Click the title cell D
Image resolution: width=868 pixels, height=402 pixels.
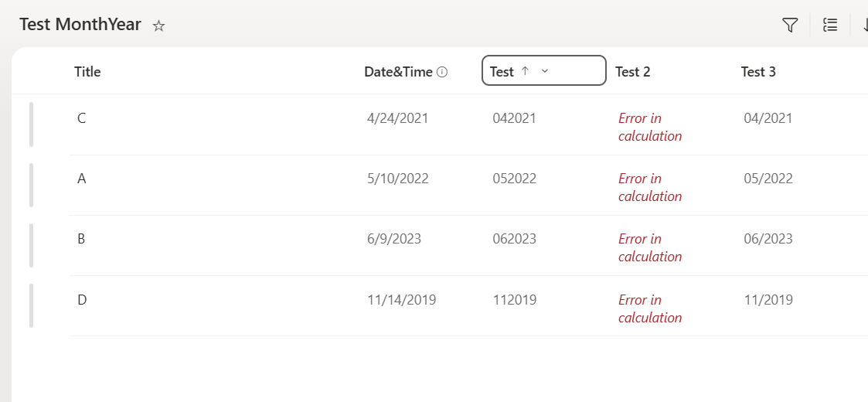click(x=82, y=300)
